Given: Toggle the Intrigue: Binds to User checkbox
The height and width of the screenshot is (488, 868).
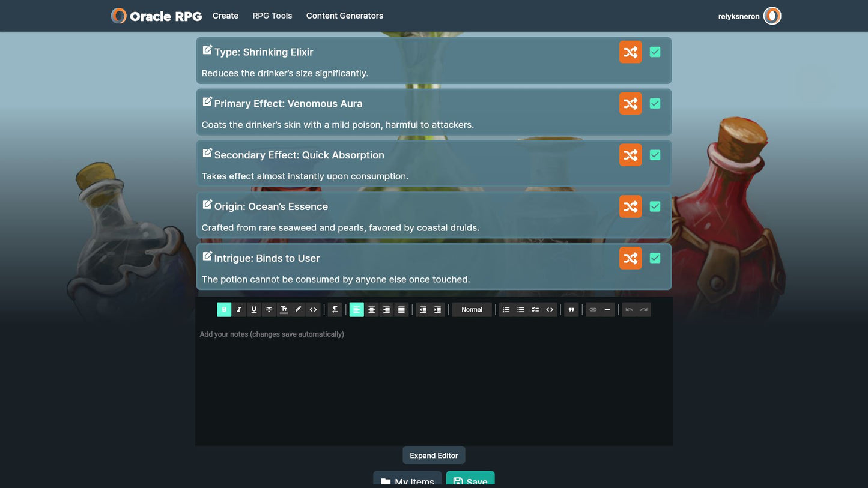Looking at the screenshot, I should (x=655, y=258).
